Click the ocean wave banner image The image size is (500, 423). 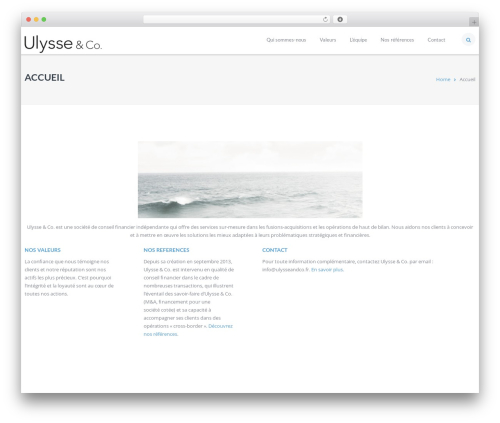coord(250,179)
